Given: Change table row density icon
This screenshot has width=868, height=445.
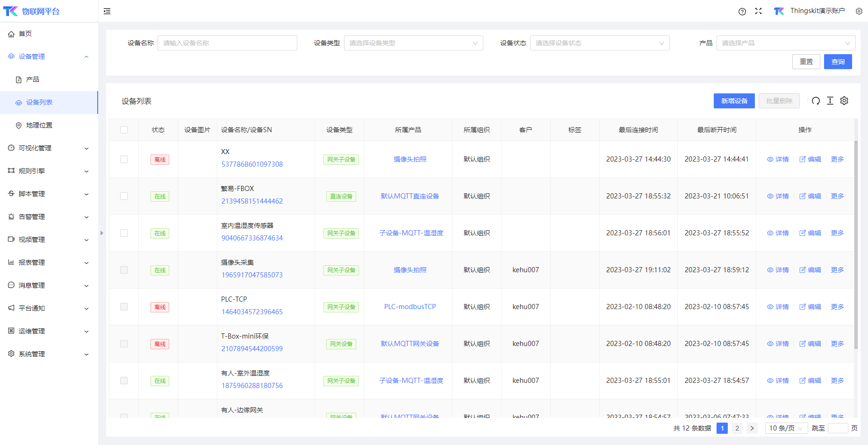Looking at the screenshot, I should pyautogui.click(x=830, y=101).
